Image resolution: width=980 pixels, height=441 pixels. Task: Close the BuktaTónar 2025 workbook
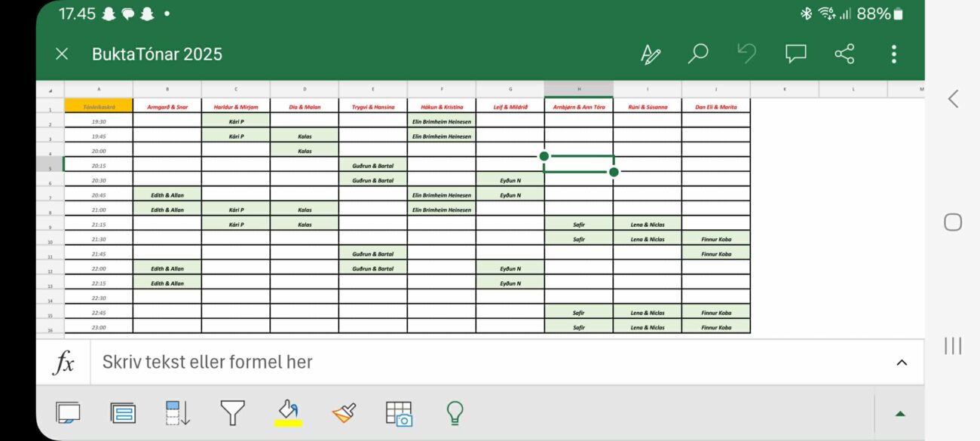(x=62, y=54)
